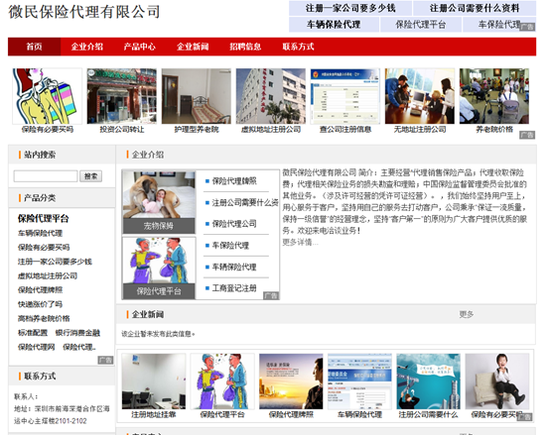Open the 产品中心 navigation menu item
The width and height of the screenshot is (550, 435).
pos(140,47)
